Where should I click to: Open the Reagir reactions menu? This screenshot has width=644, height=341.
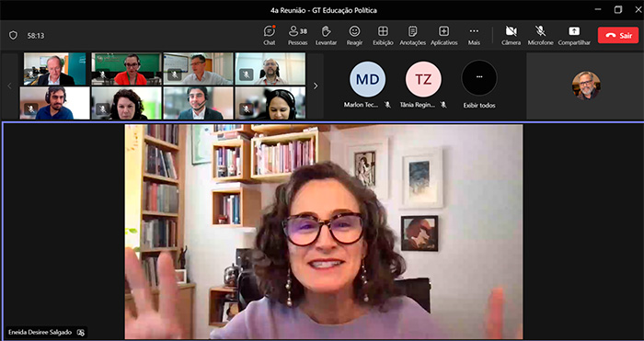tap(354, 35)
